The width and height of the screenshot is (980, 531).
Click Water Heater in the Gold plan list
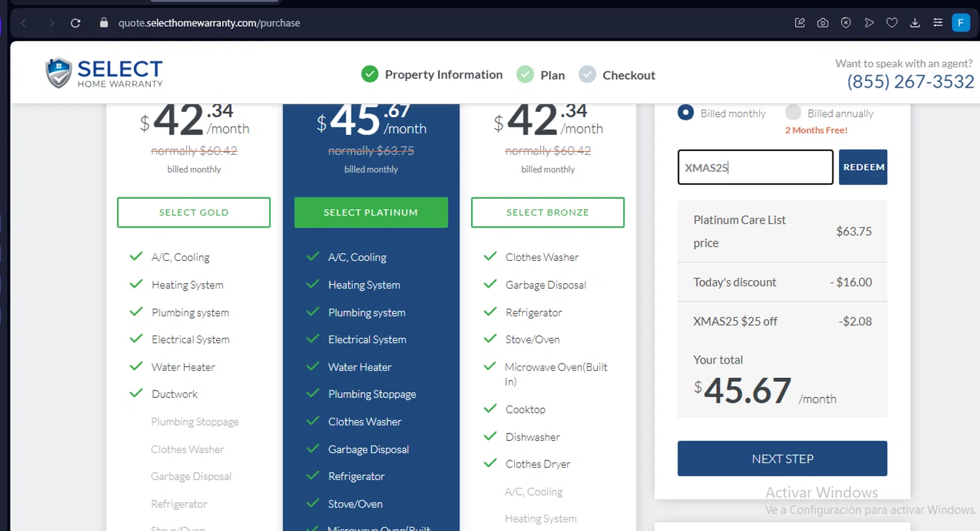tap(183, 367)
